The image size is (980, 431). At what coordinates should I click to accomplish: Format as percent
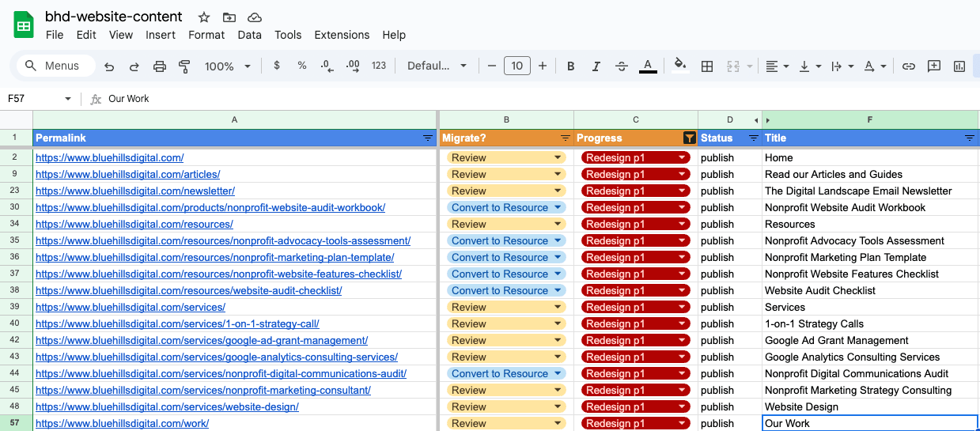(302, 66)
